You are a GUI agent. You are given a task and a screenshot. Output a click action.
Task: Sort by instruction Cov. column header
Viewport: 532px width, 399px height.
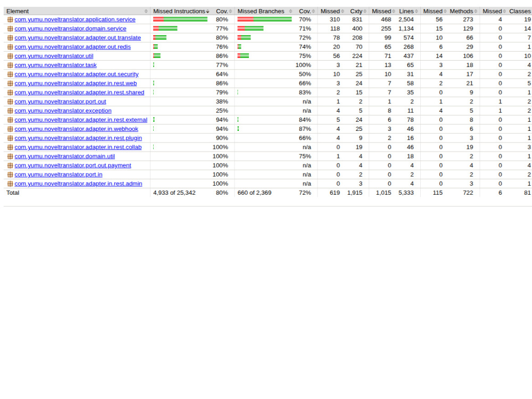[x=223, y=11]
